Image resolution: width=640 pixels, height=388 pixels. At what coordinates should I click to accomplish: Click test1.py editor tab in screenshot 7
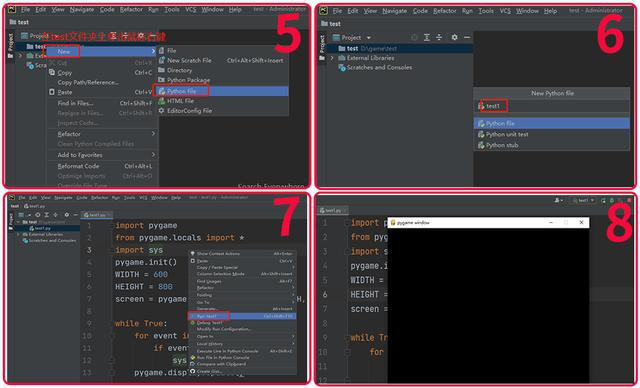click(96, 215)
